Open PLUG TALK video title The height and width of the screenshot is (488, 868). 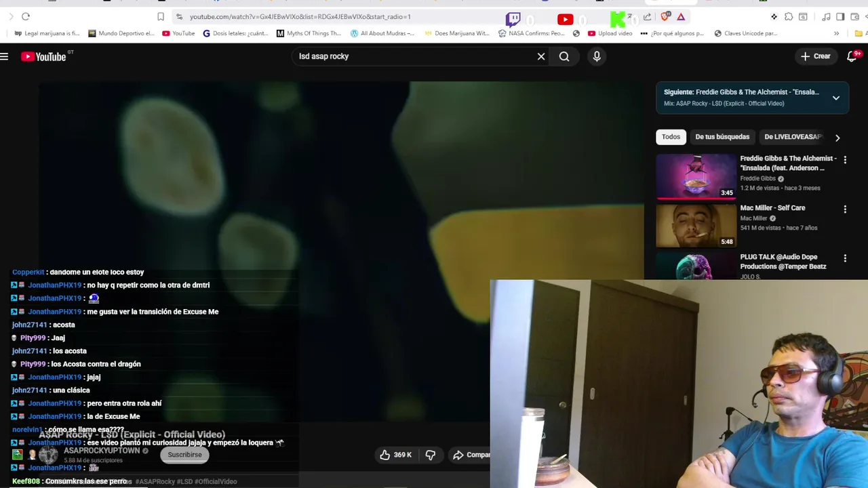[x=783, y=262]
